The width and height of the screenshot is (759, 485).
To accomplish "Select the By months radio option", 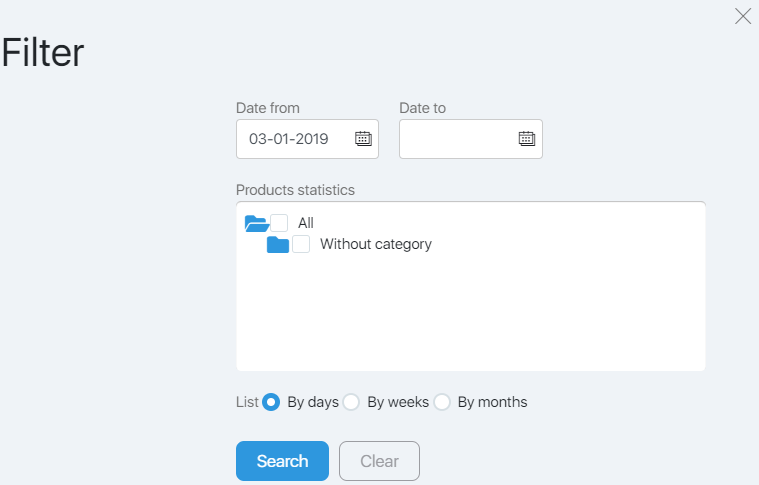I will [442, 402].
